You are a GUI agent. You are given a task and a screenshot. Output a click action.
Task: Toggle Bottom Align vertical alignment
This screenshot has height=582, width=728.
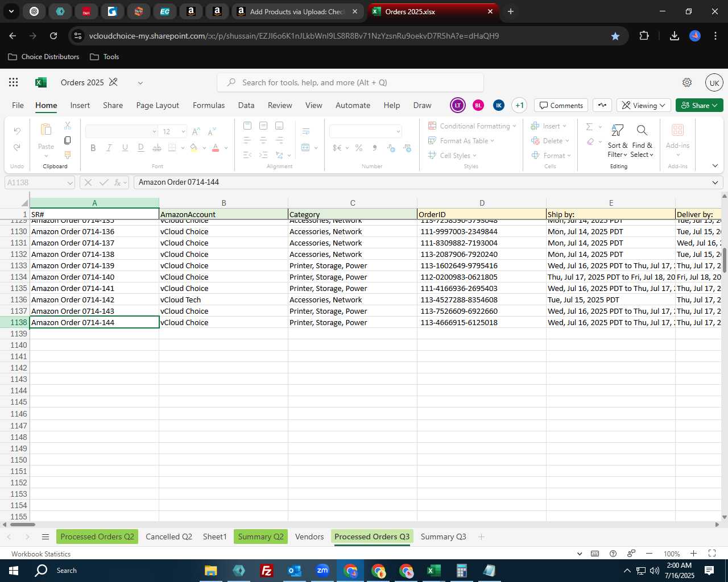tap(279, 126)
